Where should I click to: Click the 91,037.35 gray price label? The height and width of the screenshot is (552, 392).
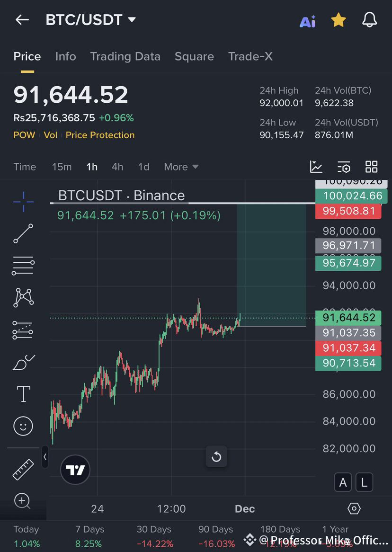click(x=348, y=333)
